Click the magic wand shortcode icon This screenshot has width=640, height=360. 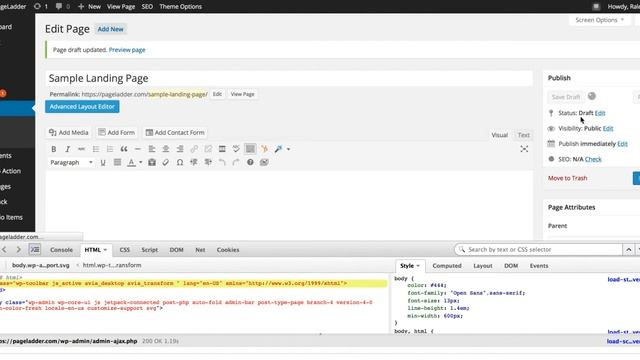(x=278, y=149)
